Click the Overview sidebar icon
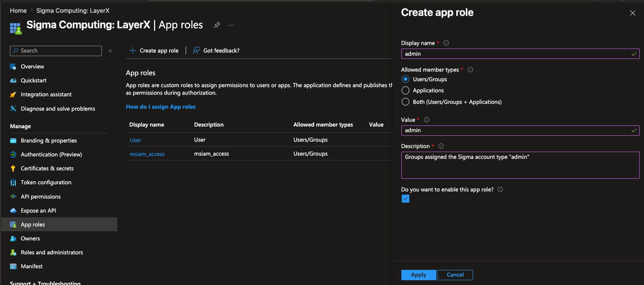The width and height of the screenshot is (644, 285). point(13,67)
